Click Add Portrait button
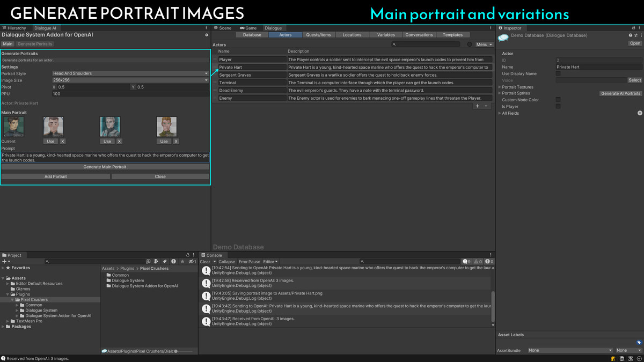The width and height of the screenshot is (644, 362). click(x=56, y=176)
